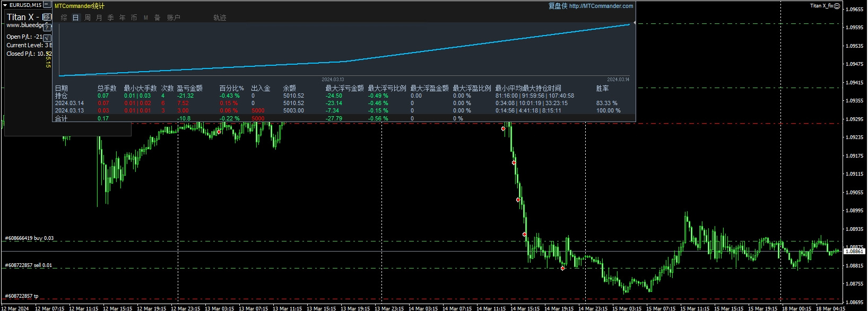This screenshot has height=311, width=868.
Task: Toggle the check mark (√) button
Action: pos(47,38)
